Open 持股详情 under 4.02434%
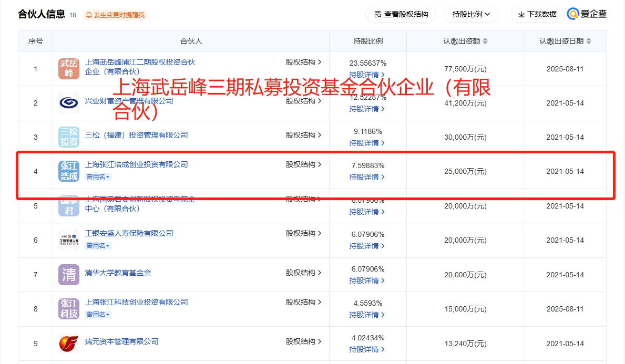625x364 pixels. [x=367, y=350]
